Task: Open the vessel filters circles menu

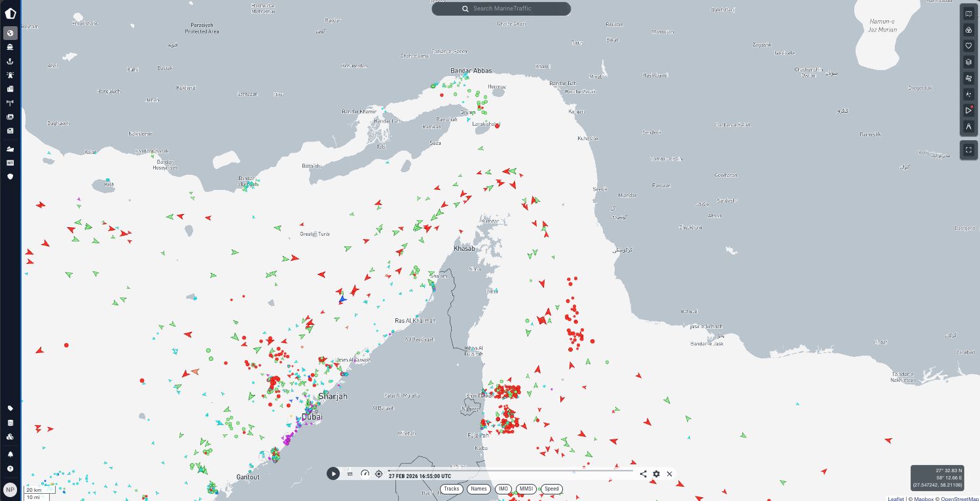Action: click(x=969, y=30)
